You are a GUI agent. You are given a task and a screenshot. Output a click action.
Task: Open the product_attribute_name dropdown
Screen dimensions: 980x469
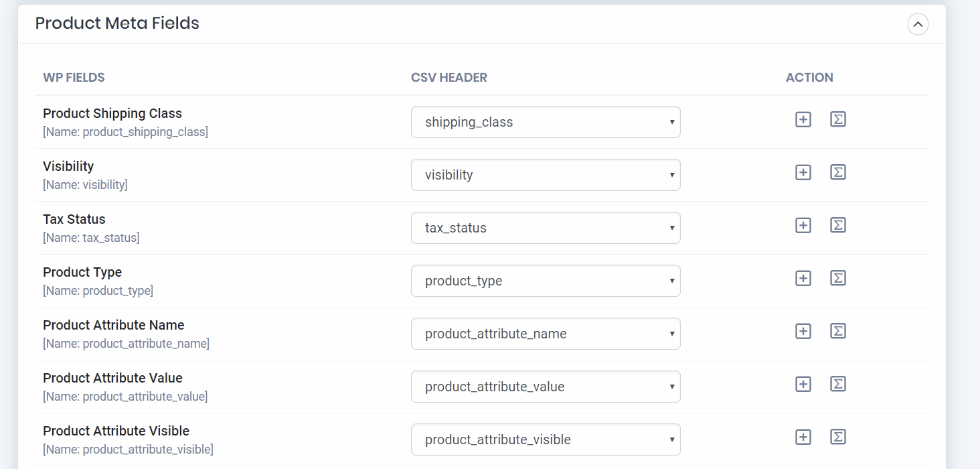pyautogui.click(x=546, y=334)
